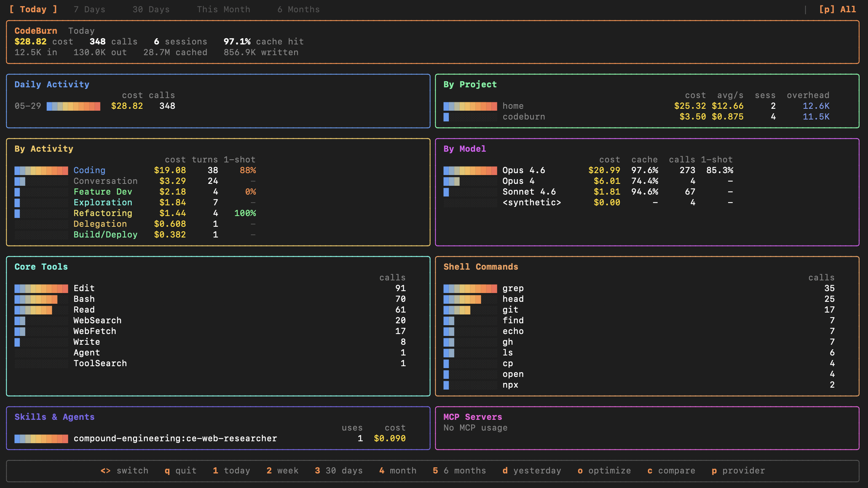
Task: Click the 88% Coding 1-shot value
Action: pyautogui.click(x=248, y=170)
